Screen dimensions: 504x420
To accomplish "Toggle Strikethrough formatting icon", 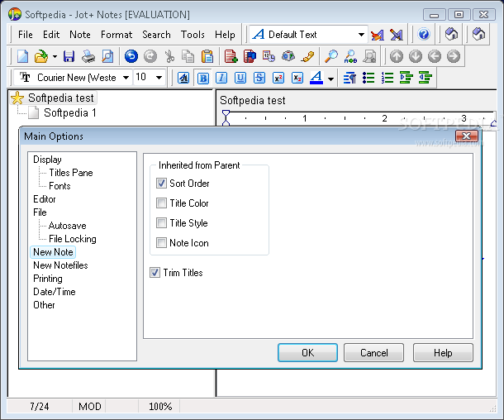I will pos(259,78).
